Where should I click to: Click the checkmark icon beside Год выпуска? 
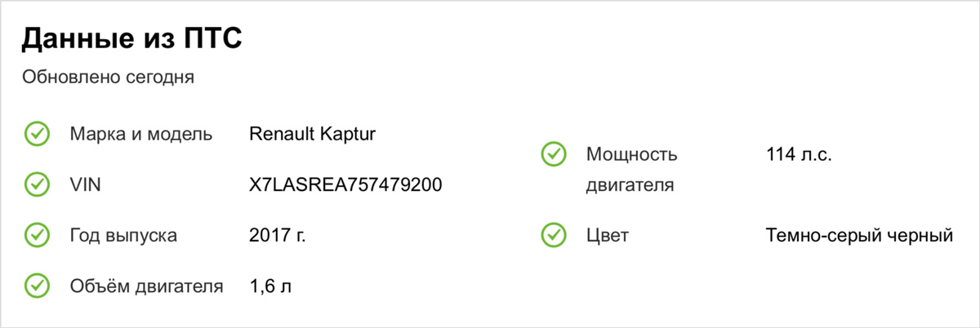[x=38, y=235]
